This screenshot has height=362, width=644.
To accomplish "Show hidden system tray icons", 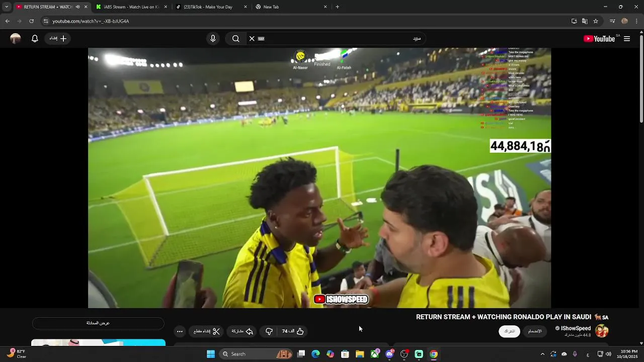I will (x=542, y=354).
